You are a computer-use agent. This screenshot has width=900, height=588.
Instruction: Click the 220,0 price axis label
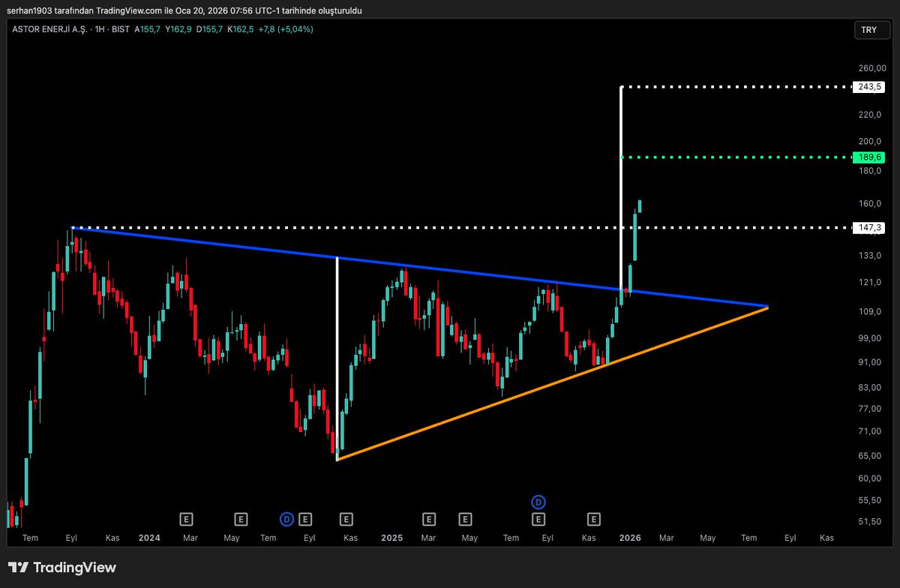[870, 115]
